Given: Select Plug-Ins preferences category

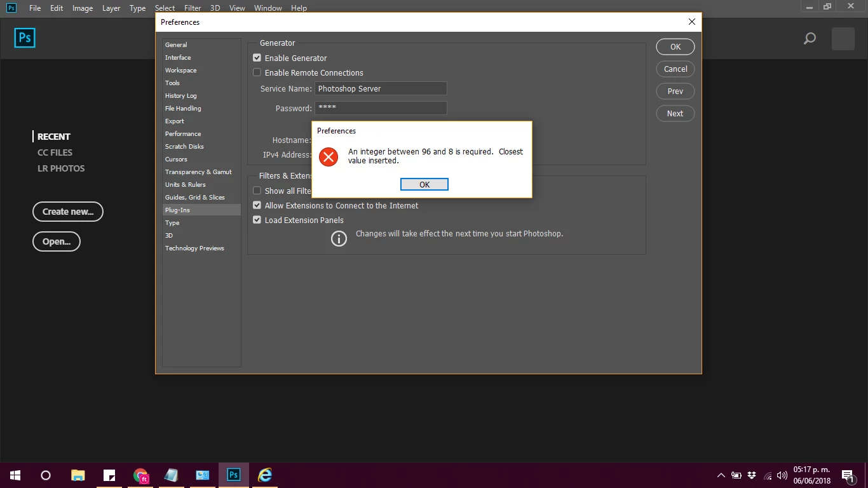Looking at the screenshot, I should (x=201, y=210).
